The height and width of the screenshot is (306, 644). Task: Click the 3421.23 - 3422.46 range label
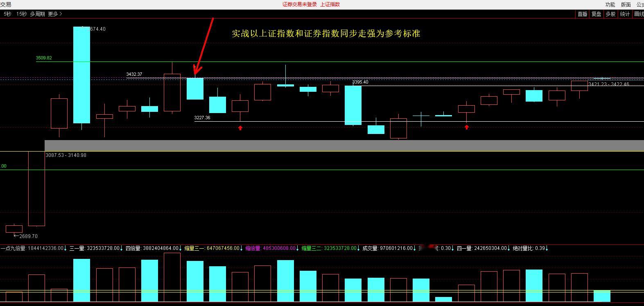click(x=609, y=84)
